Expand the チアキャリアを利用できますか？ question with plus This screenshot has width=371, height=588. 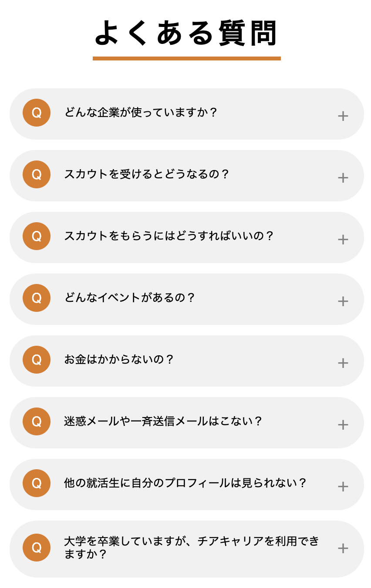point(343,548)
